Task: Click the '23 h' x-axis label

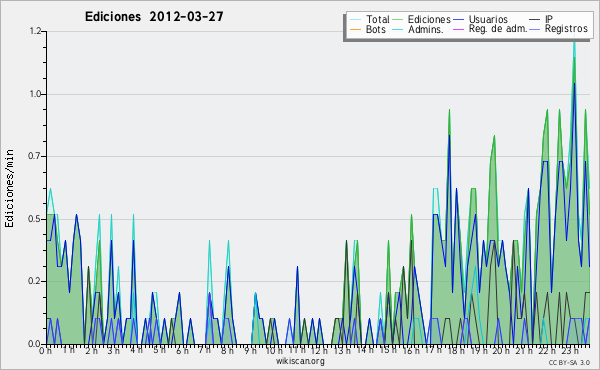Action: pos(569,351)
